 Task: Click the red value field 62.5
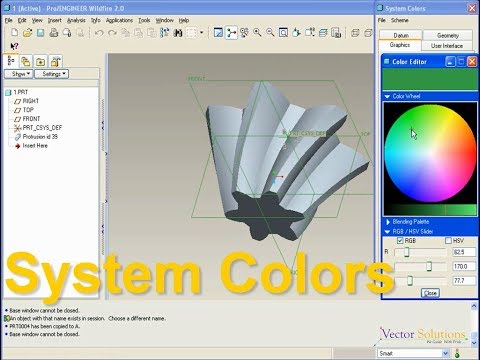(464, 252)
